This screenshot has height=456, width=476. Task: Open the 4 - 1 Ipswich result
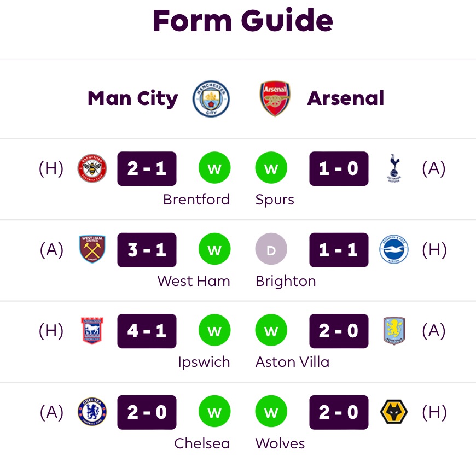point(147,331)
